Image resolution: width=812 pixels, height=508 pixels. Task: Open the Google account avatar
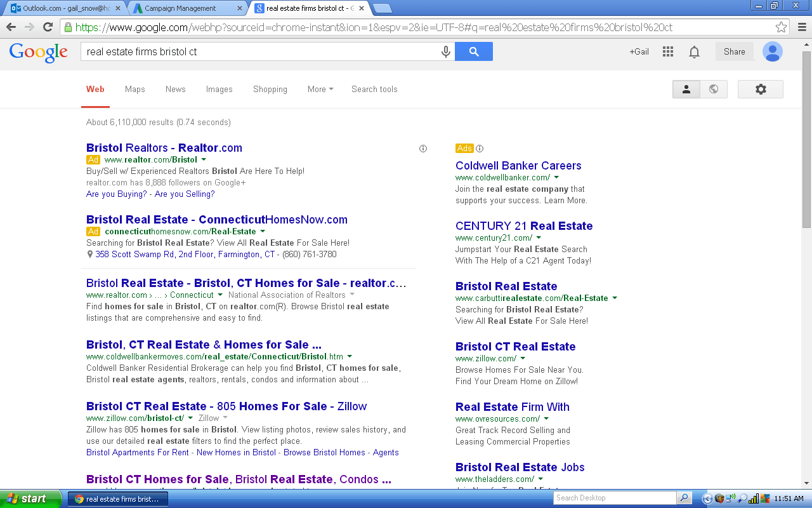click(773, 51)
